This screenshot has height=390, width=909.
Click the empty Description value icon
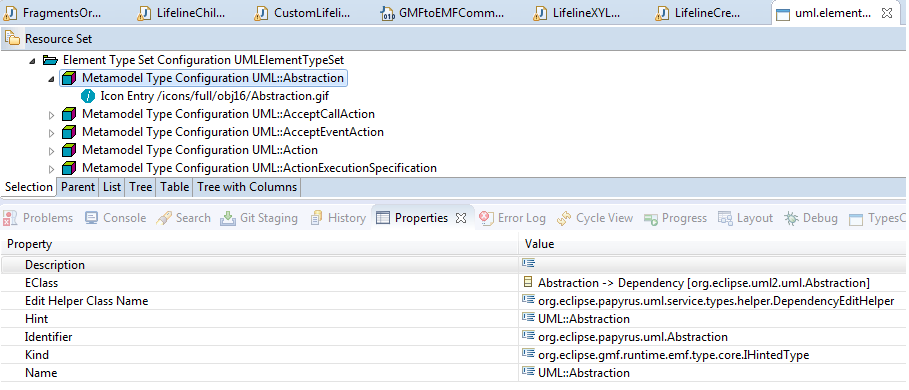pos(528,264)
